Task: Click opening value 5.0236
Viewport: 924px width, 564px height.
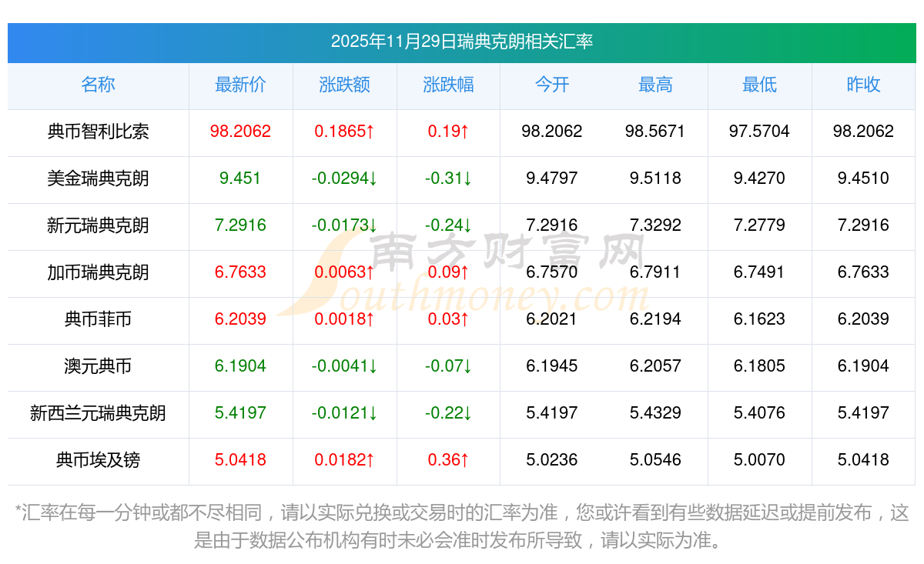Action: point(552,460)
